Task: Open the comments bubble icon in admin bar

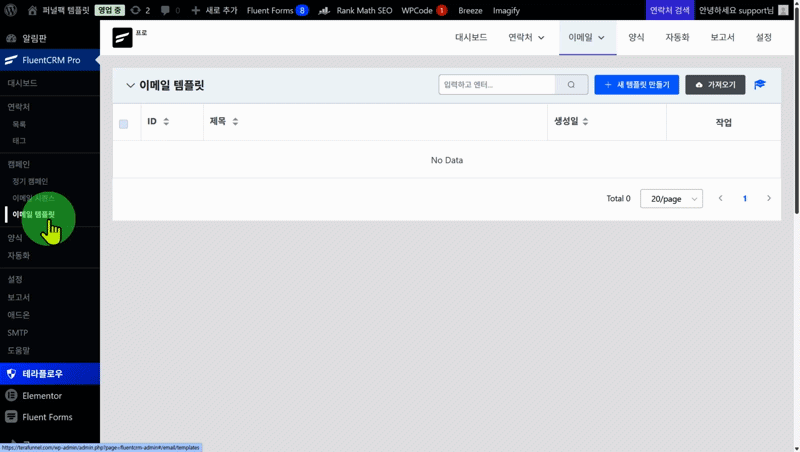Action: pos(166,10)
